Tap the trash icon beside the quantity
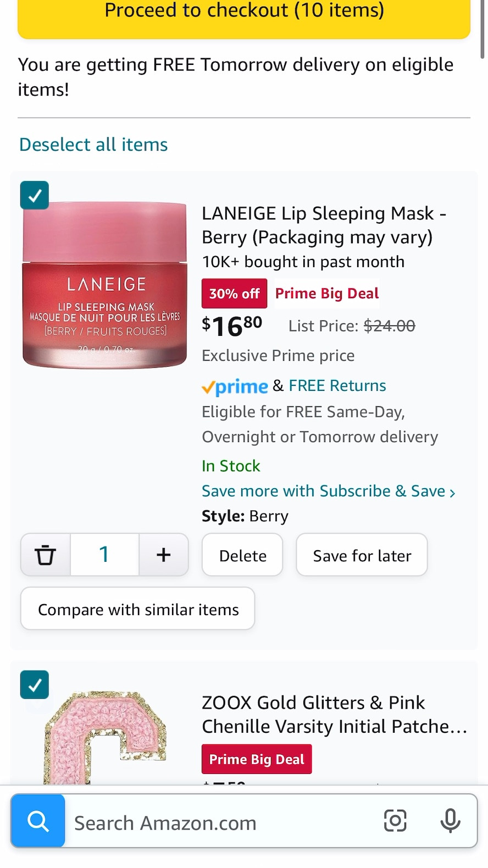Viewport: 488px width, 868px height. tap(45, 555)
